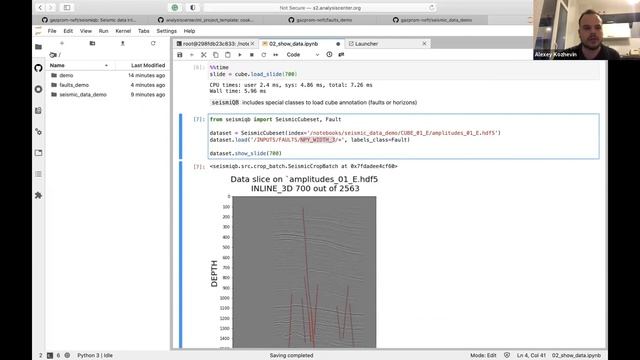This screenshot has width=640, height=360.
Task: Go to root folder breadcrumb
Action: click(54, 55)
